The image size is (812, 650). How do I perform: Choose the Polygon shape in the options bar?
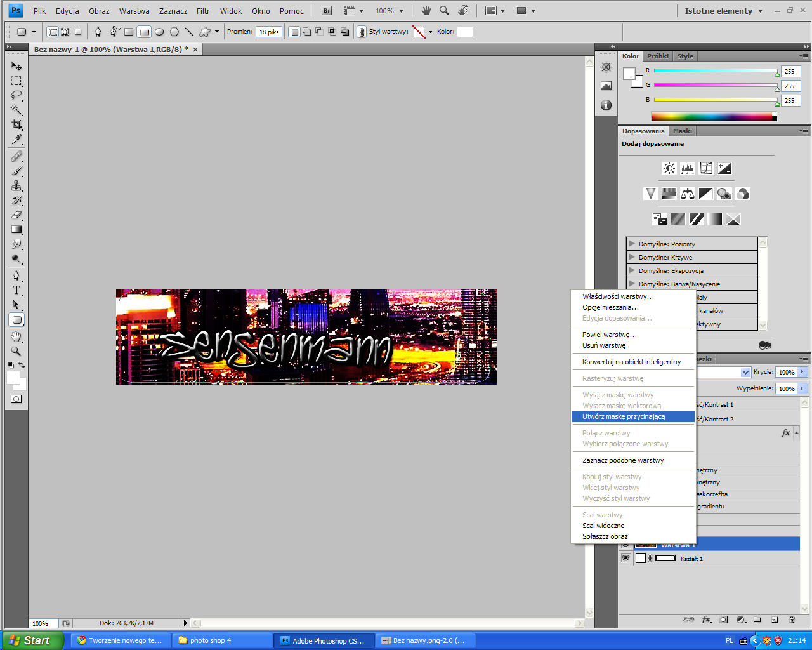click(x=174, y=32)
